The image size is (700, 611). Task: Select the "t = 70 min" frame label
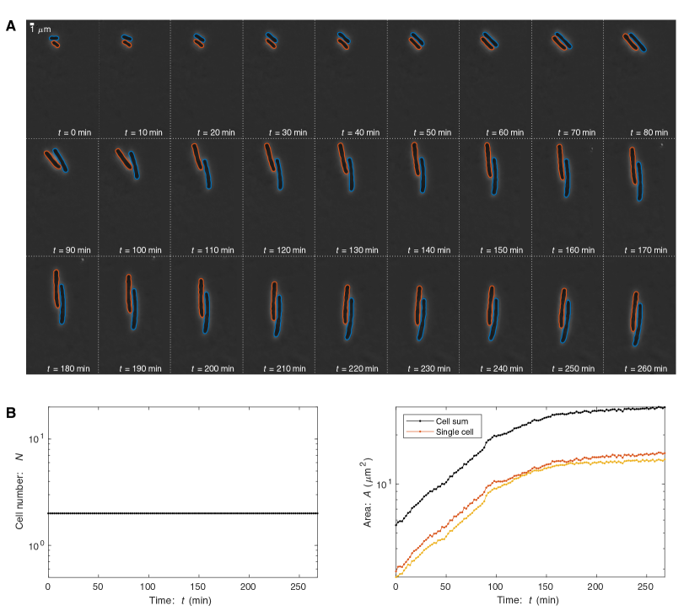pos(576,132)
